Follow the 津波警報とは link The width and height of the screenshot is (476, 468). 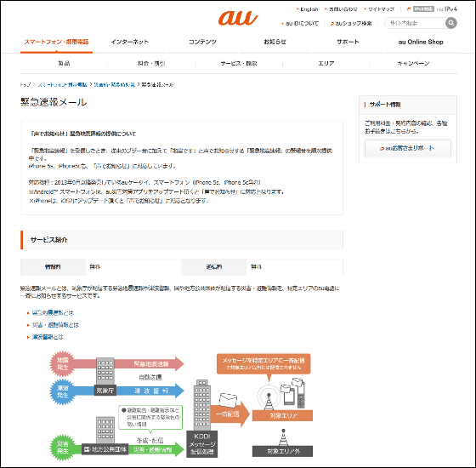[x=48, y=337]
